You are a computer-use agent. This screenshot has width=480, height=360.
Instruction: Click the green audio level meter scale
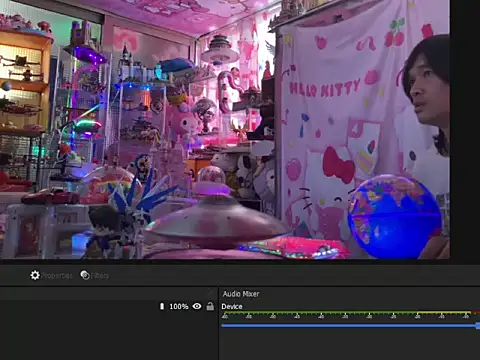click(347, 314)
